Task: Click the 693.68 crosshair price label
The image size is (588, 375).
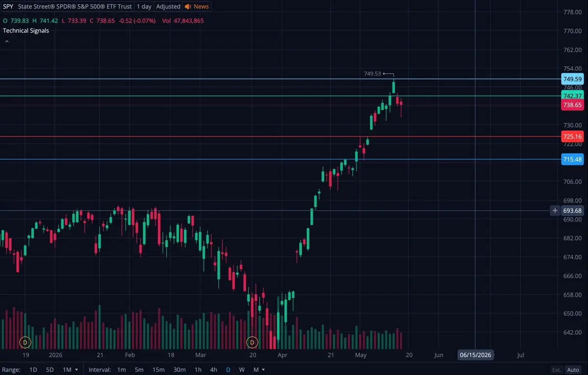Action: point(572,211)
